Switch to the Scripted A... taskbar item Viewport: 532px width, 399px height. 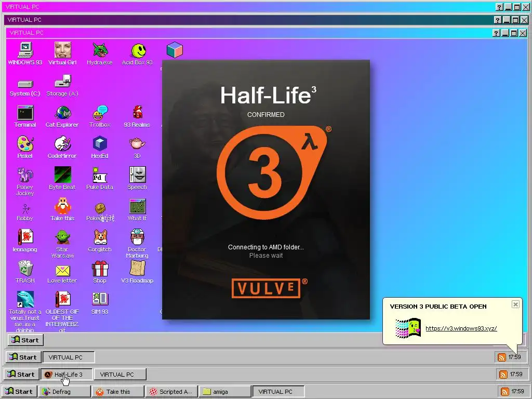point(171,391)
